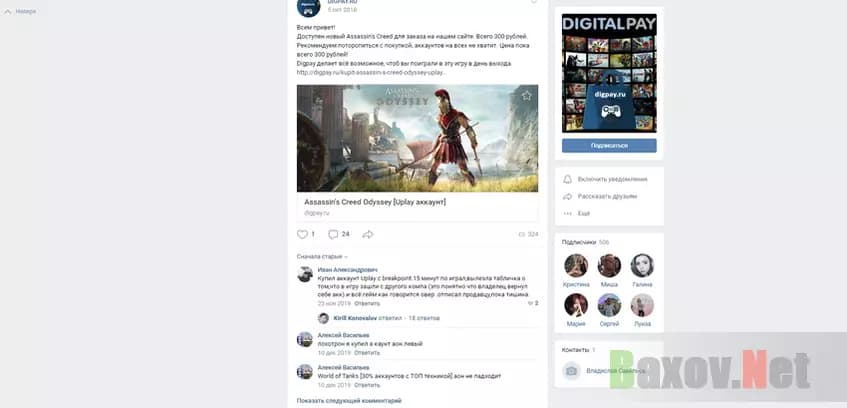847x408 pixels.
Task: Open the post's comments via speech bubble icon
Action: 333,234
